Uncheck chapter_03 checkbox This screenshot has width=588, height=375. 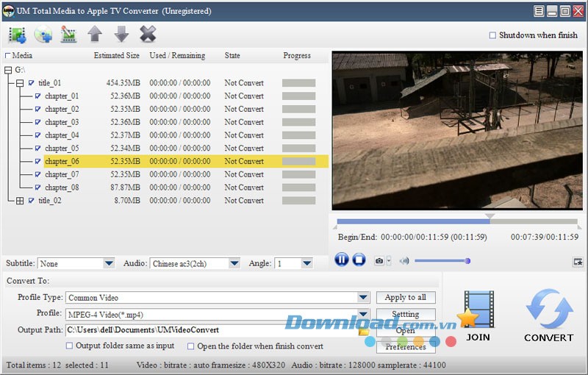pyautogui.click(x=38, y=122)
